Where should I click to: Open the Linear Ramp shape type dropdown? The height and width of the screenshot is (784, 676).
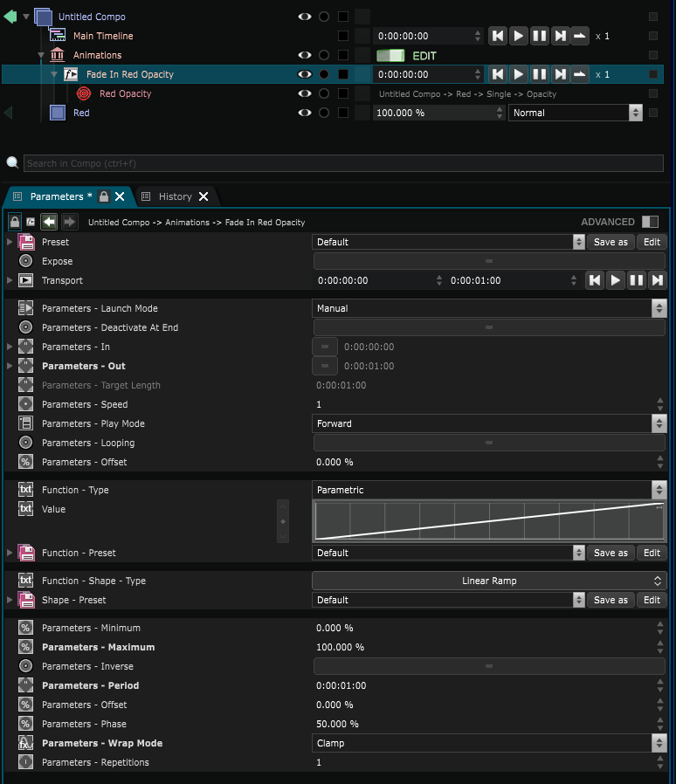pos(489,581)
